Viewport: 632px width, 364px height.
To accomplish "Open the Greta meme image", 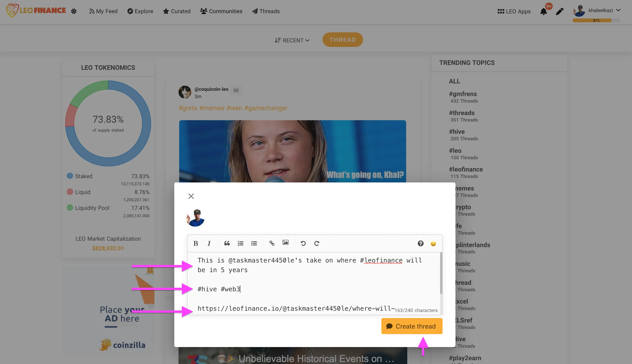I will [x=292, y=151].
